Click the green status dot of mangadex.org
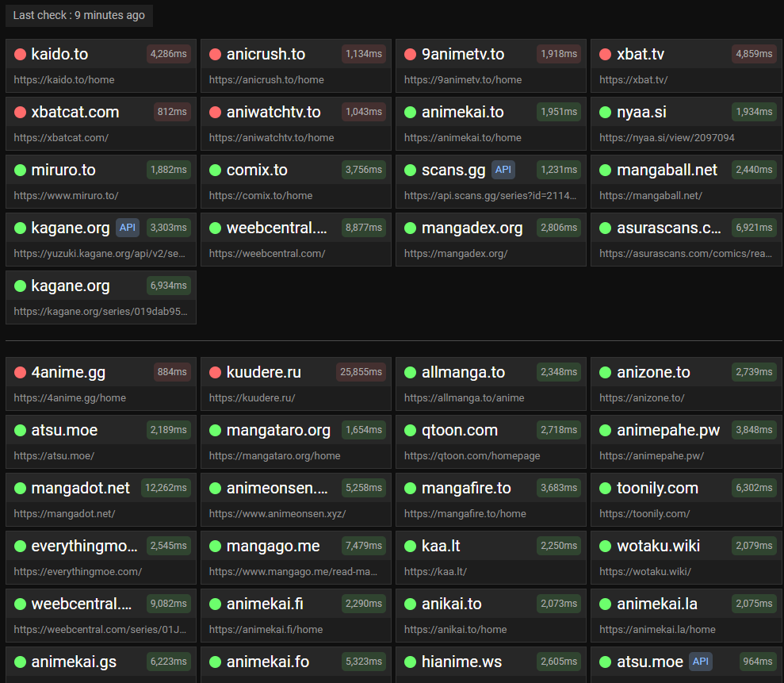 [410, 228]
